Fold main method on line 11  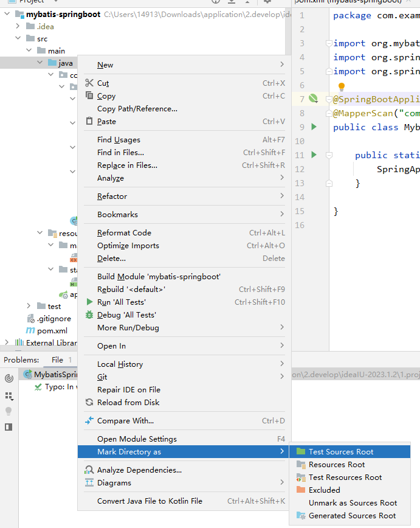point(329,155)
